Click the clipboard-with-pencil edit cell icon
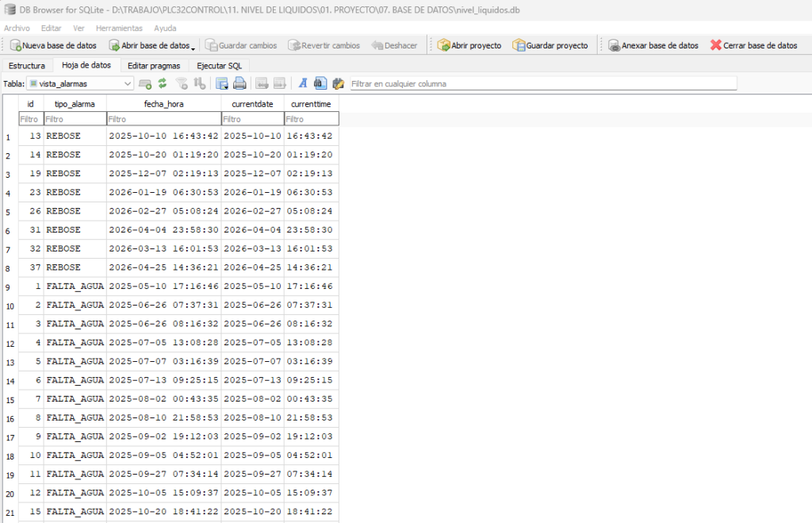 click(x=338, y=83)
